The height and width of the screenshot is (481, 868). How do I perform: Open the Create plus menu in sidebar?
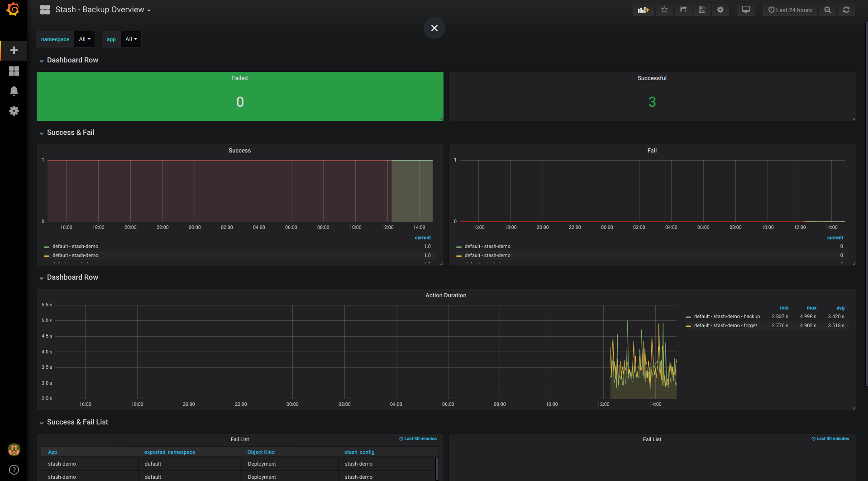(x=14, y=50)
